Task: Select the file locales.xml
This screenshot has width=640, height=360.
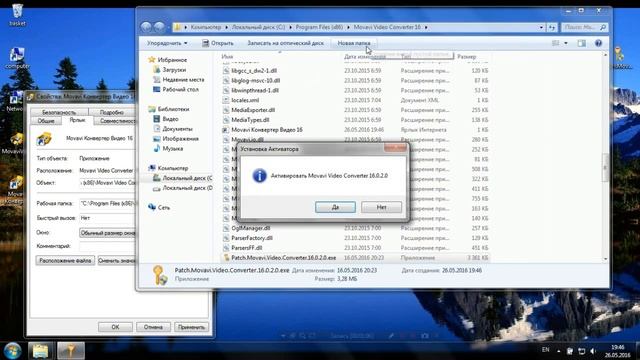Action: coord(245,100)
